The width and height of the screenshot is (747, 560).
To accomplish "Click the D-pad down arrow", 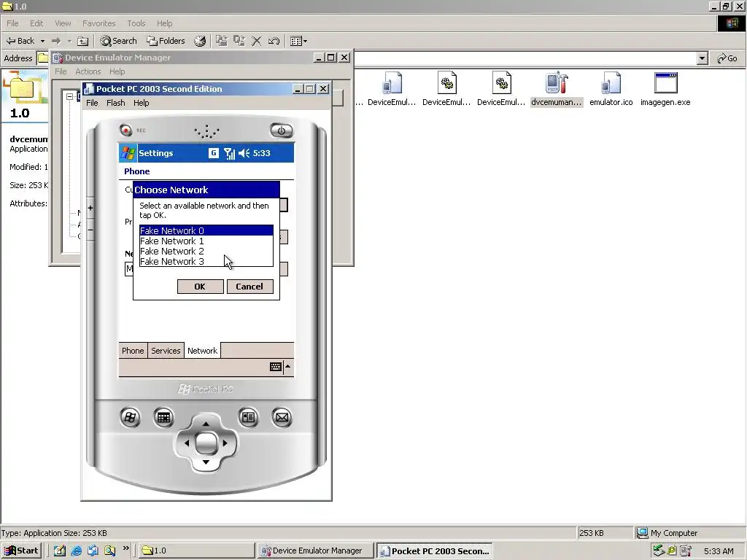I will tap(206, 462).
